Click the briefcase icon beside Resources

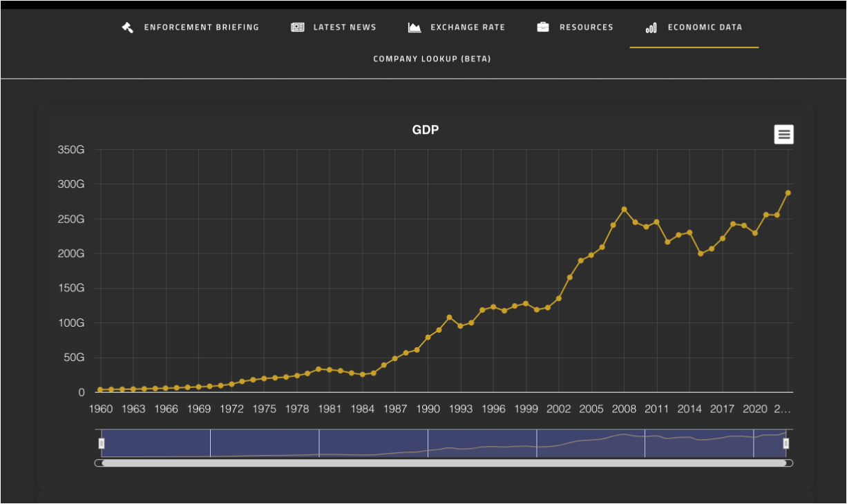[x=543, y=28]
